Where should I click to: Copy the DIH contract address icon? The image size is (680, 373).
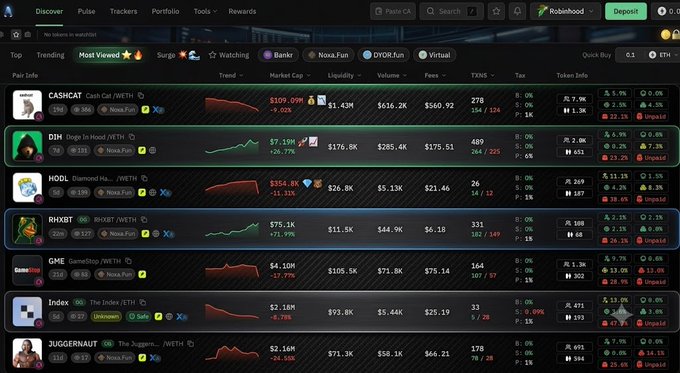tap(131, 137)
